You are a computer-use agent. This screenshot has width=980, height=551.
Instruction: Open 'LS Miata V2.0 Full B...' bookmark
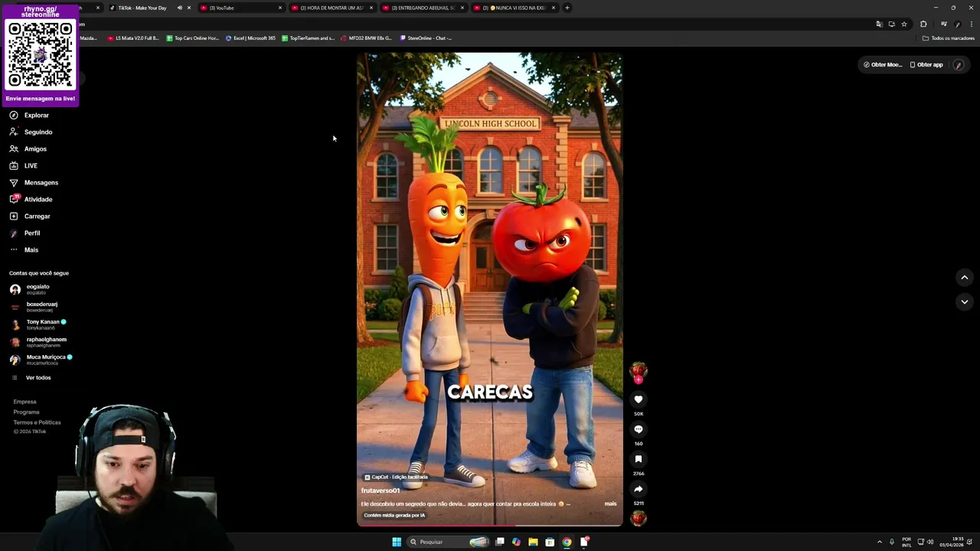tap(133, 37)
